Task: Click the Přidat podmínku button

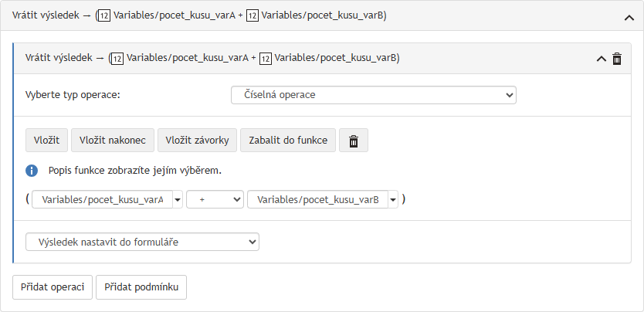Action: coord(141,287)
